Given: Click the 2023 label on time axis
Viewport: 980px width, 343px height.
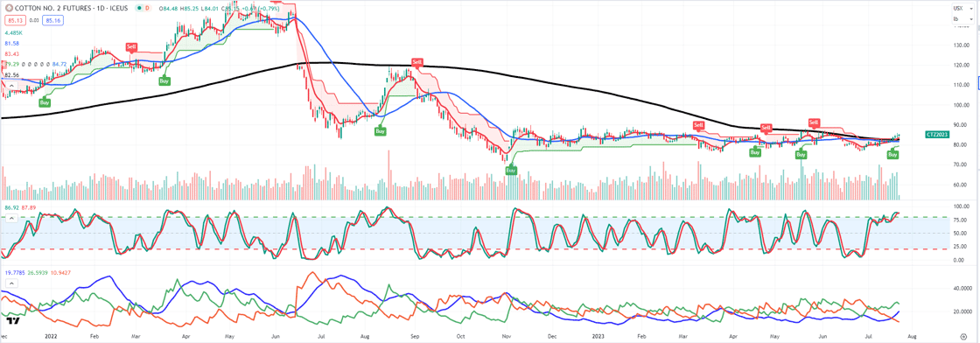Looking at the screenshot, I should click(x=598, y=336).
